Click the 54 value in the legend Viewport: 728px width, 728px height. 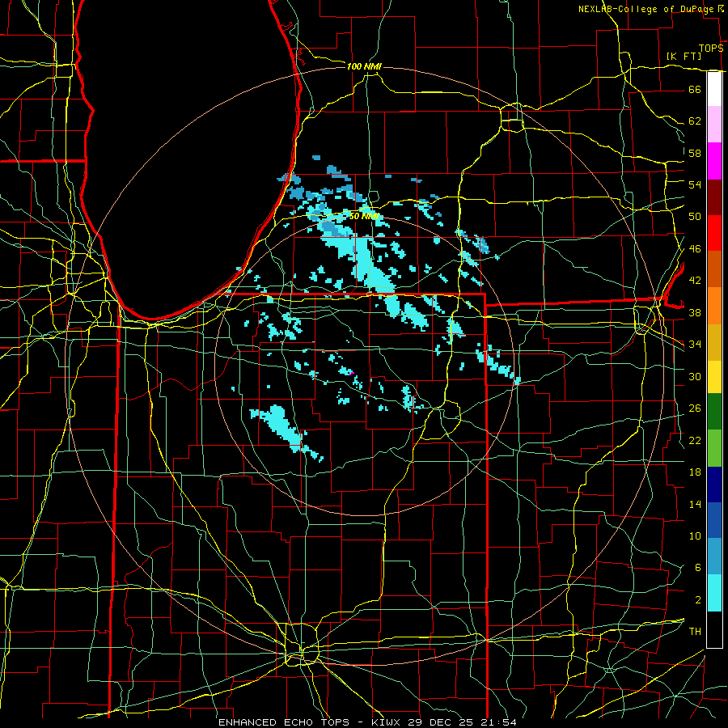[695, 184]
